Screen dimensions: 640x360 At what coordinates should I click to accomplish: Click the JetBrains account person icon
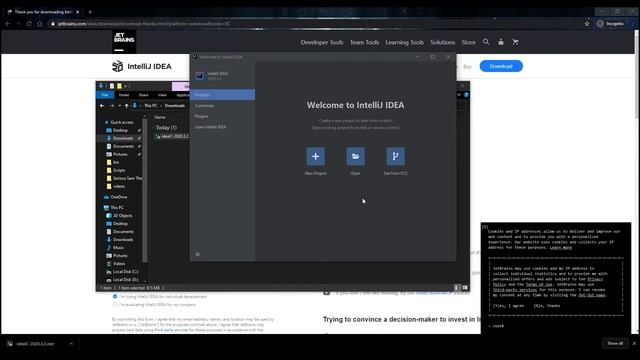point(501,42)
